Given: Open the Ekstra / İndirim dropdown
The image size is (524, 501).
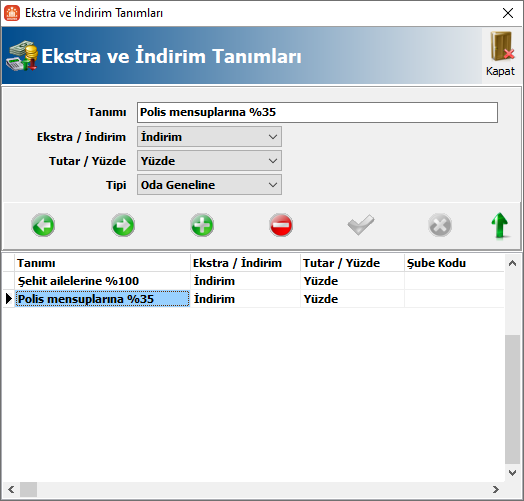Looking at the screenshot, I should click(209, 137).
